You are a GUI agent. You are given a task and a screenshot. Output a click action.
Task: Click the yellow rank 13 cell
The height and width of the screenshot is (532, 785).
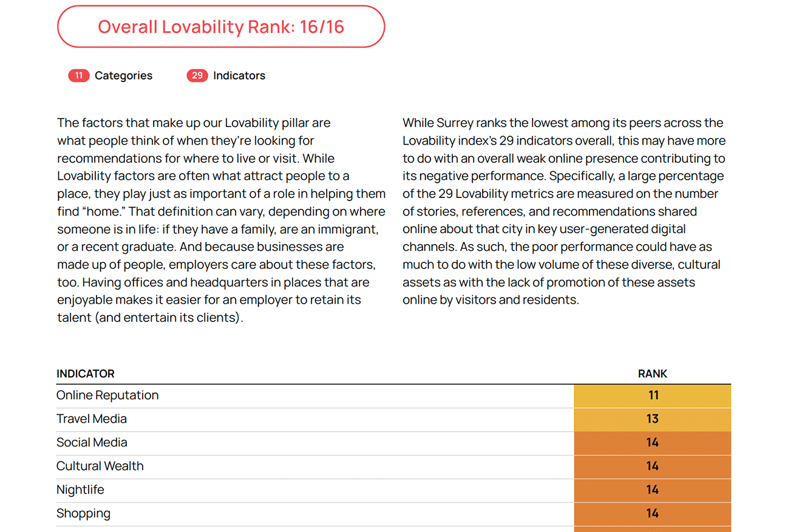point(652,419)
